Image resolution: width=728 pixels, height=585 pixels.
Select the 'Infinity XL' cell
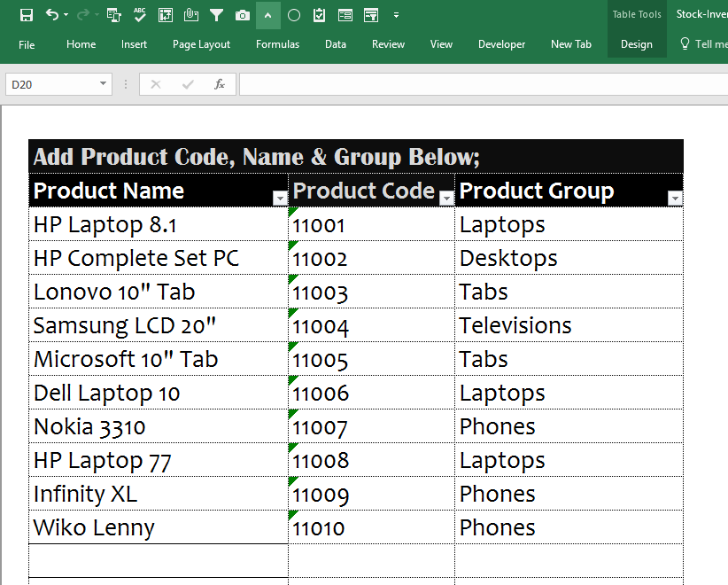[x=159, y=494]
